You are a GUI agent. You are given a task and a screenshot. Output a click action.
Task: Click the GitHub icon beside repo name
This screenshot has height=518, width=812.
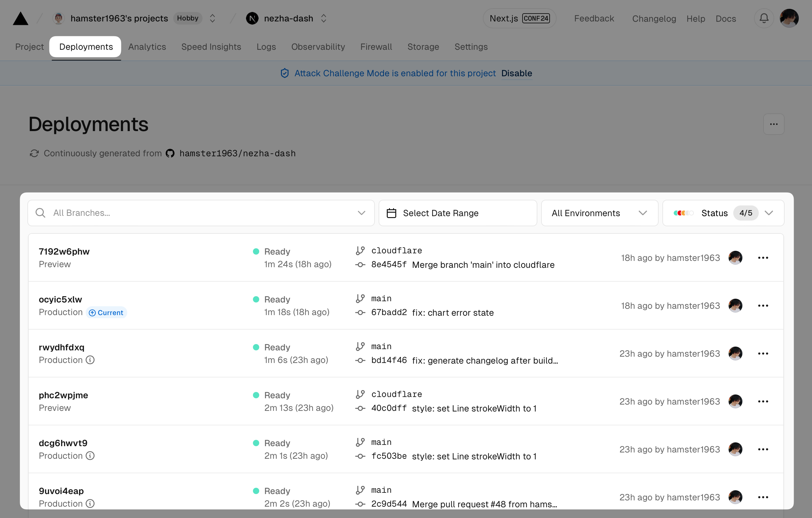click(x=170, y=153)
